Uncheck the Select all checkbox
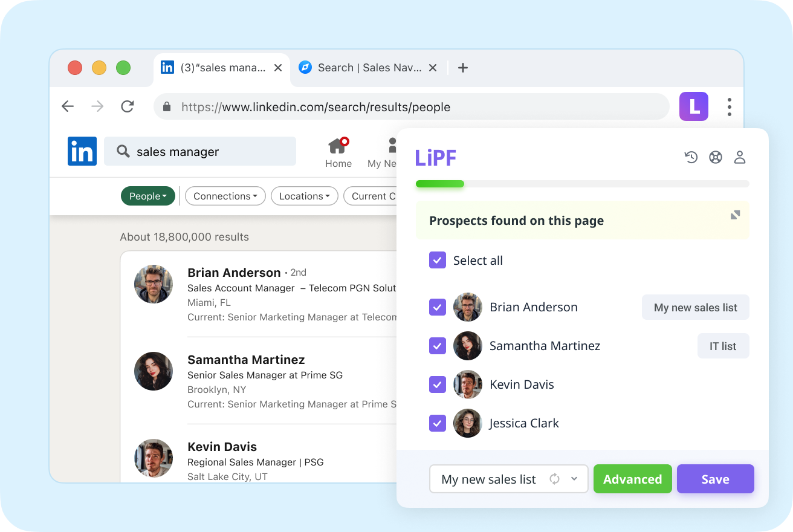Screen dimensions: 793x532 [437, 260]
